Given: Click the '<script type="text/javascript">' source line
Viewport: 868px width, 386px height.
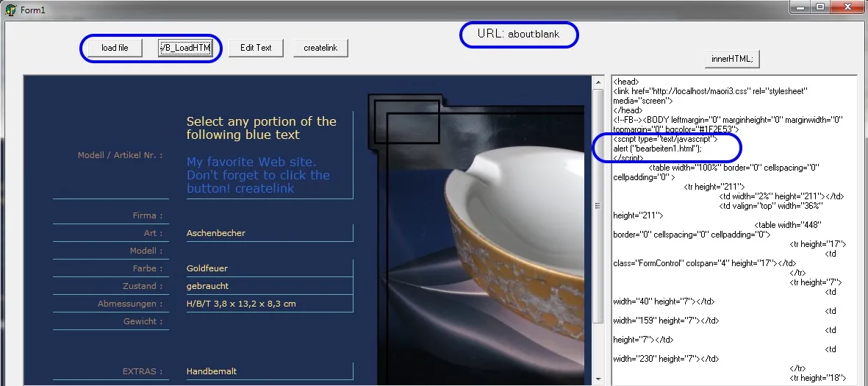Looking at the screenshot, I should 665,139.
